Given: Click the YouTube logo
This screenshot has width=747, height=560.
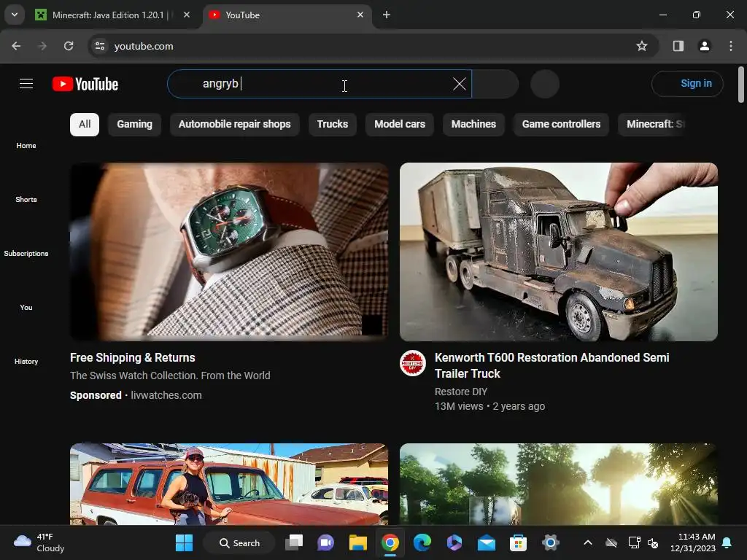Looking at the screenshot, I should pyautogui.click(x=85, y=85).
